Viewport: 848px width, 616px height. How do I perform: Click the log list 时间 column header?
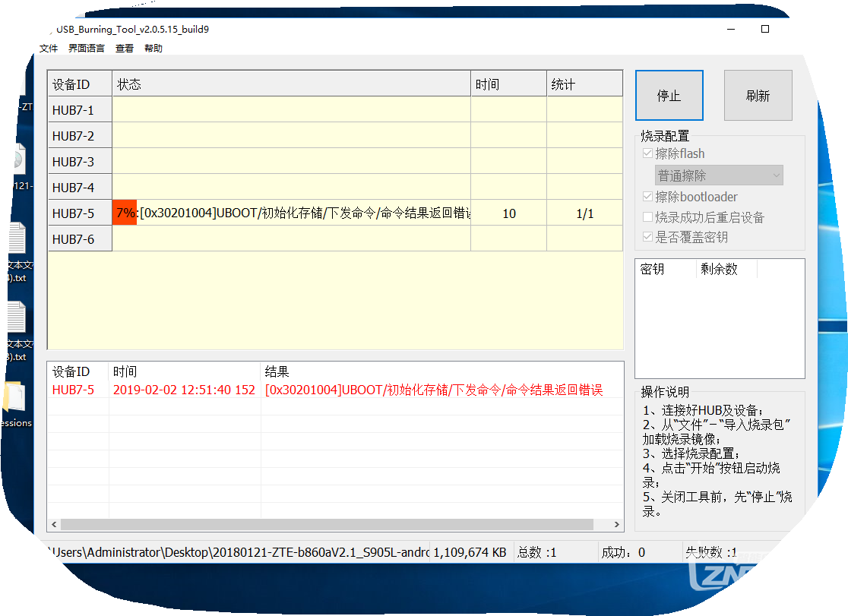185,371
